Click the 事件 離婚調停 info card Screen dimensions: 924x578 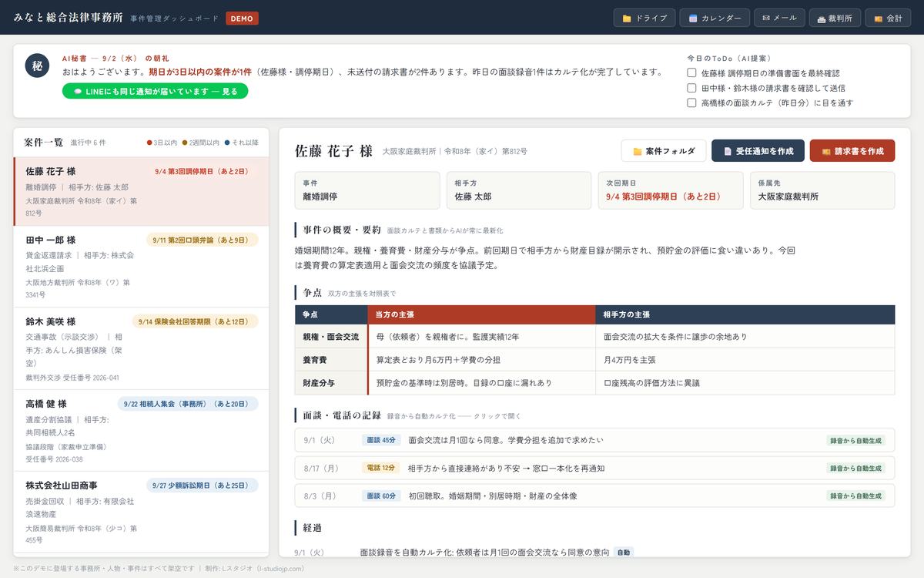pos(367,190)
